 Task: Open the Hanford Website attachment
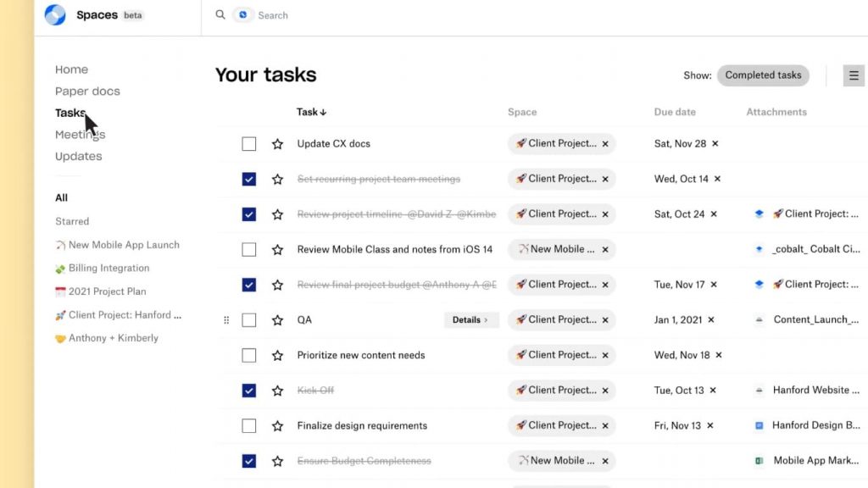point(810,391)
